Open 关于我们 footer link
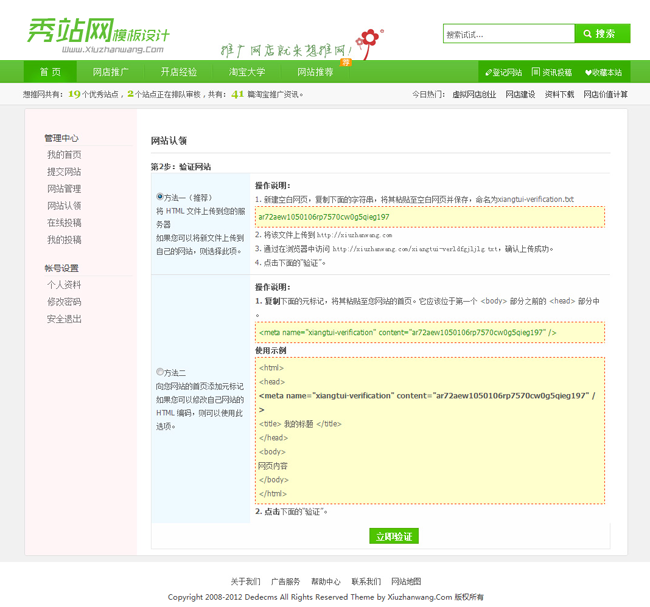The height and width of the screenshot is (607, 650). [245, 581]
